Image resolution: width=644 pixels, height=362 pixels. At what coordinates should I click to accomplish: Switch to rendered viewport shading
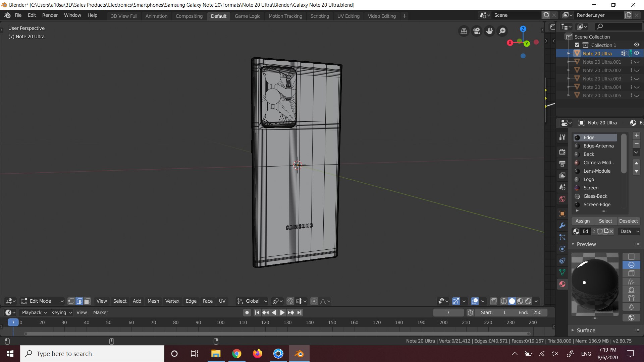coord(528,301)
